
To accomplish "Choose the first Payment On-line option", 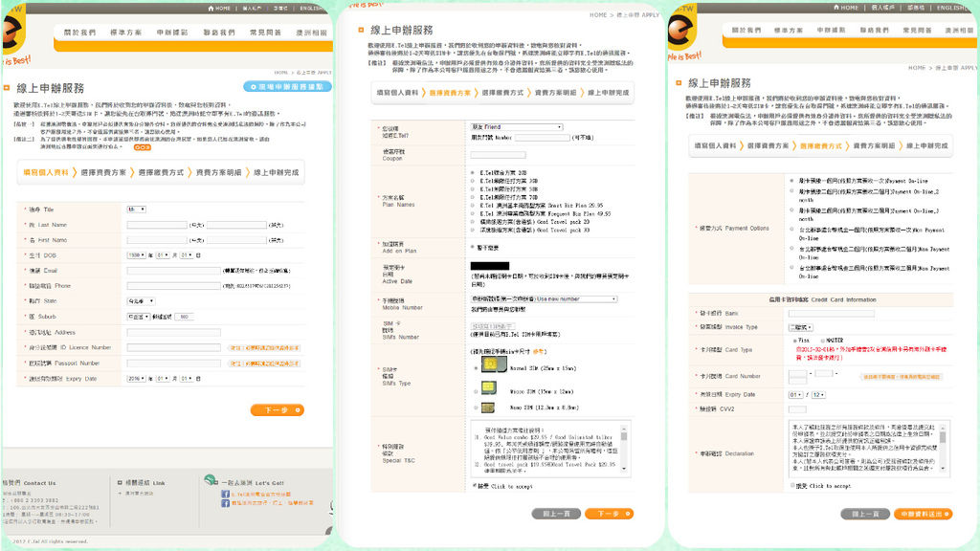I will [x=791, y=181].
